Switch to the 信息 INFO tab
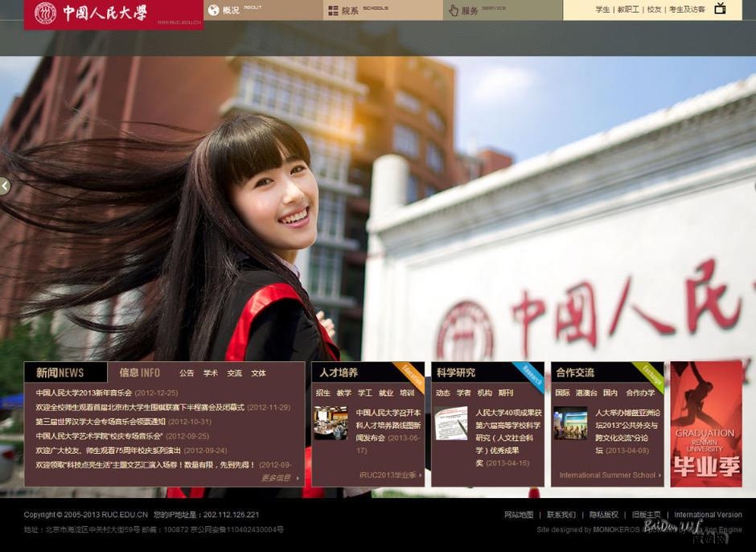This screenshot has height=552, width=756. pos(139,373)
